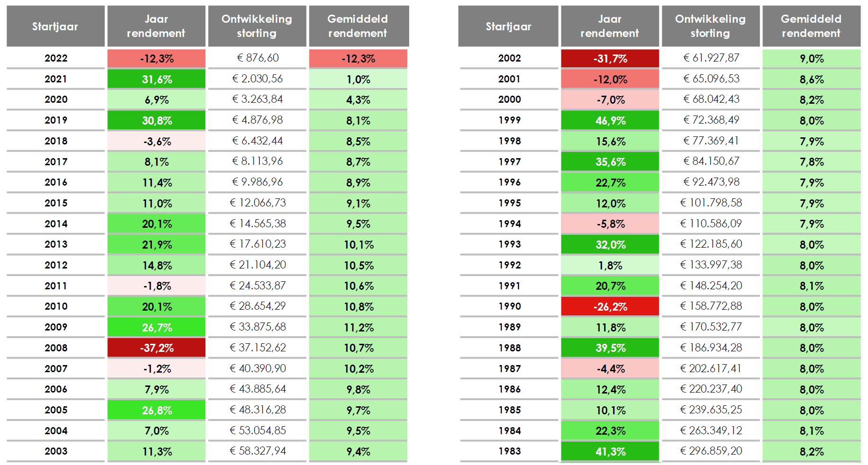Click the € 876,60 deposit value
868x465 pixels.
coord(257,58)
